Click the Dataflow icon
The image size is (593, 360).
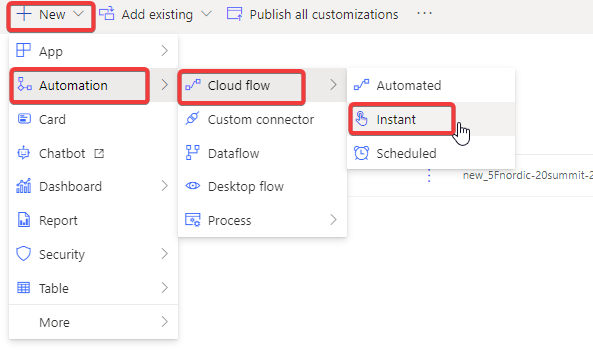(x=192, y=152)
